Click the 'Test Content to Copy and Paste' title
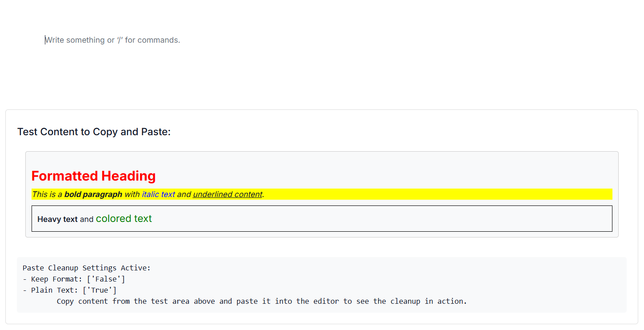The width and height of the screenshot is (644, 330). point(94,132)
